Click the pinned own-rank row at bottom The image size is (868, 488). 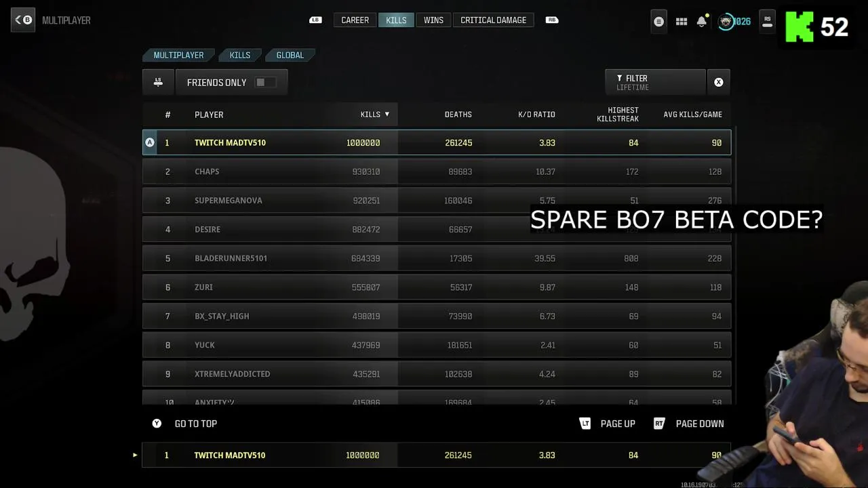pos(437,455)
